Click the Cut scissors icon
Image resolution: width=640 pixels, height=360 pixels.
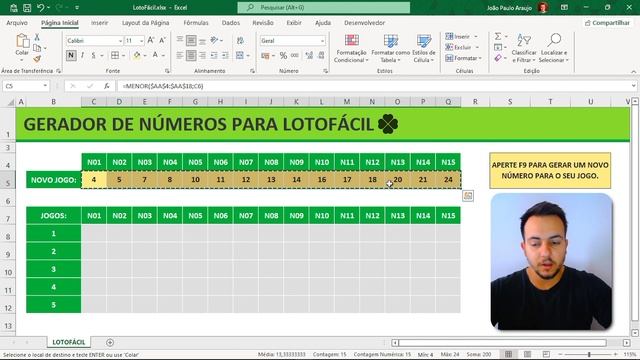[x=37, y=37]
